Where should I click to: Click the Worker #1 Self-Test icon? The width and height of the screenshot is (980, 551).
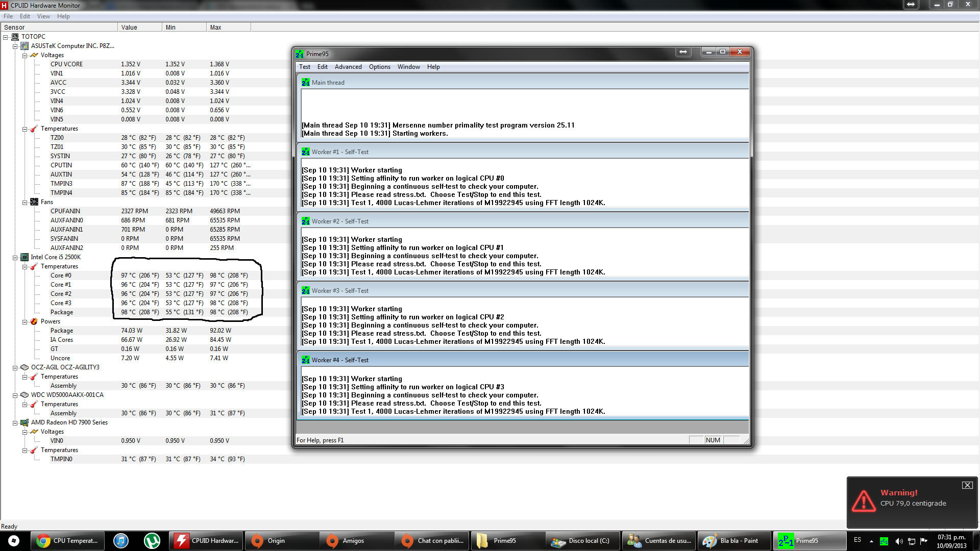pyautogui.click(x=306, y=152)
